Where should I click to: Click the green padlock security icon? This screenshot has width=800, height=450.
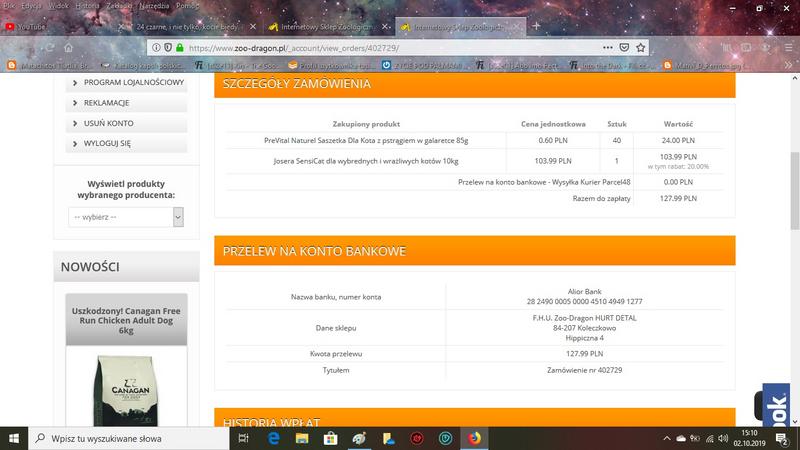click(180, 47)
